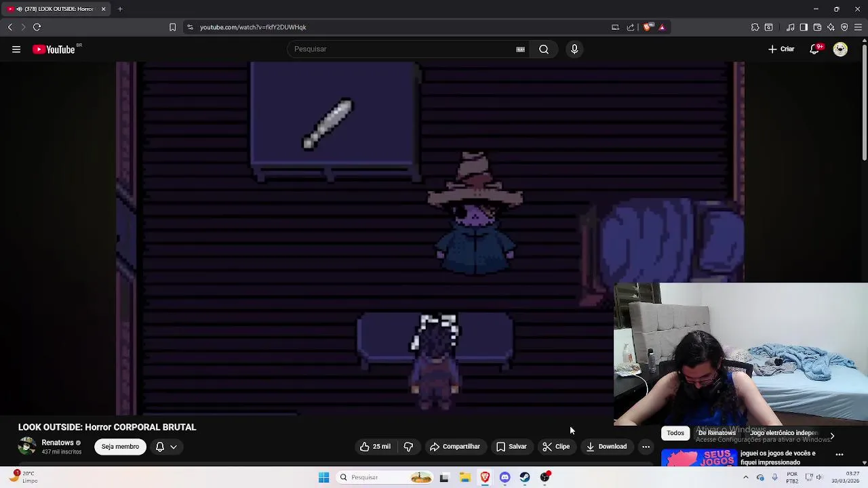Open the browser main menu icon
The width and height of the screenshot is (868, 488).
click(858, 27)
